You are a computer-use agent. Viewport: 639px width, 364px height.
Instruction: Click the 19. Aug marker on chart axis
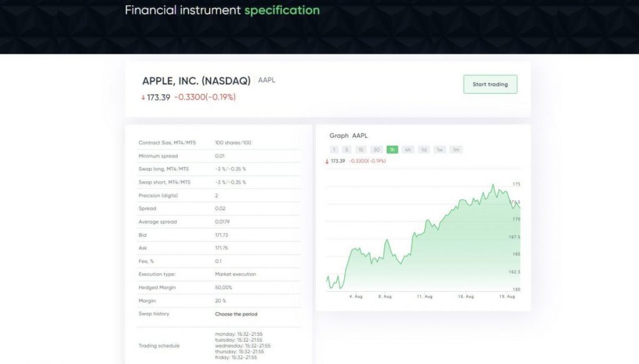[507, 297]
